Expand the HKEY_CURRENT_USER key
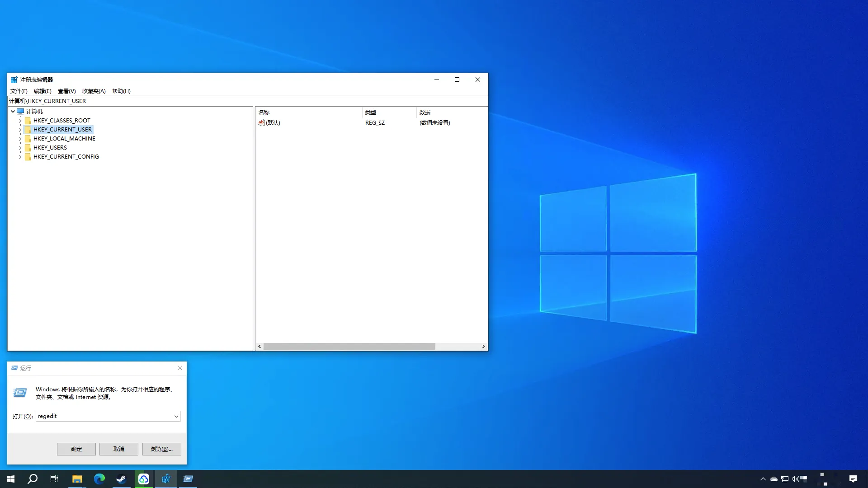This screenshot has height=488, width=868. pyautogui.click(x=20, y=130)
